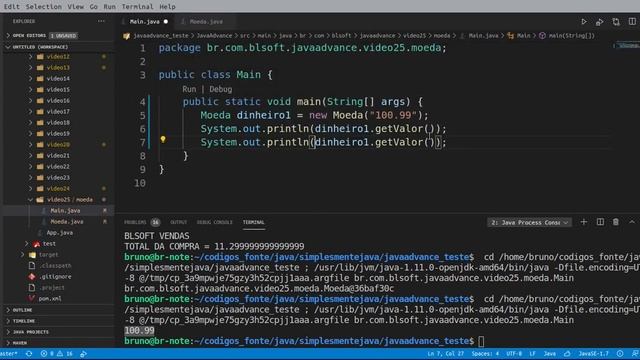Screen dimensions: 640x360
Task: Click the terminal output 100.99
Action: (139, 331)
